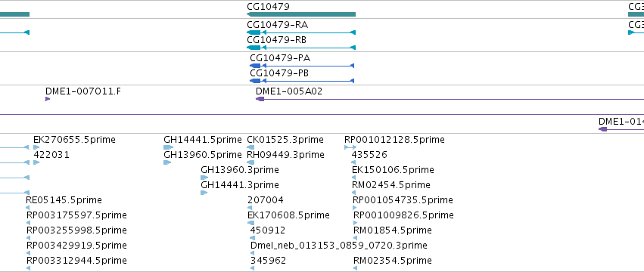Click the RE05145.5prime label

point(64,200)
